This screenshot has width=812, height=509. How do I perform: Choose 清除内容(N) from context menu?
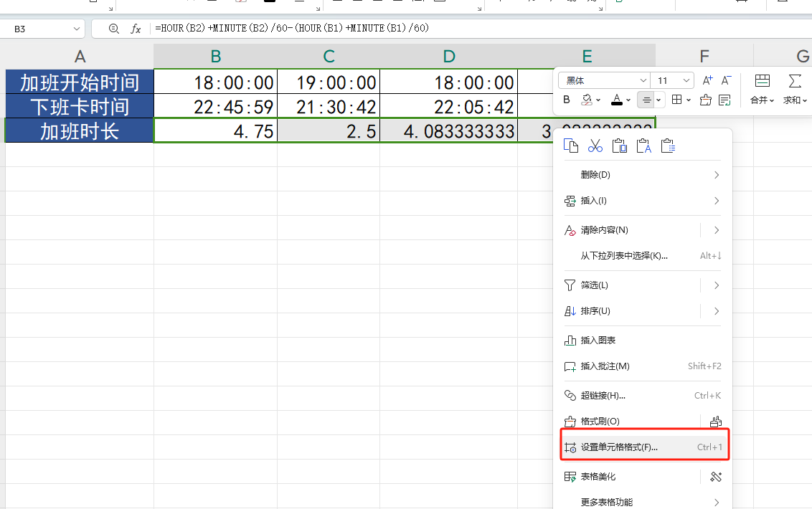605,230
